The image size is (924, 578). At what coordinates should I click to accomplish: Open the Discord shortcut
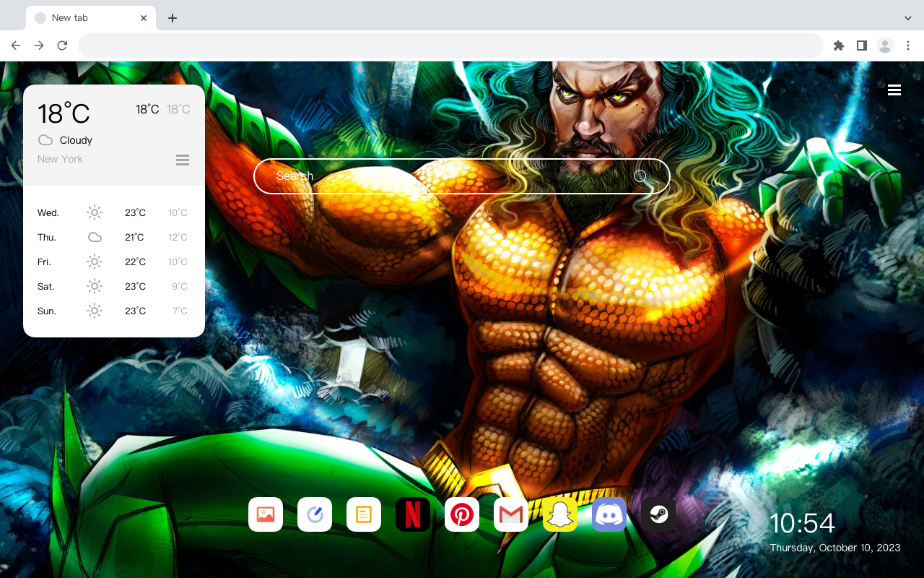(609, 514)
